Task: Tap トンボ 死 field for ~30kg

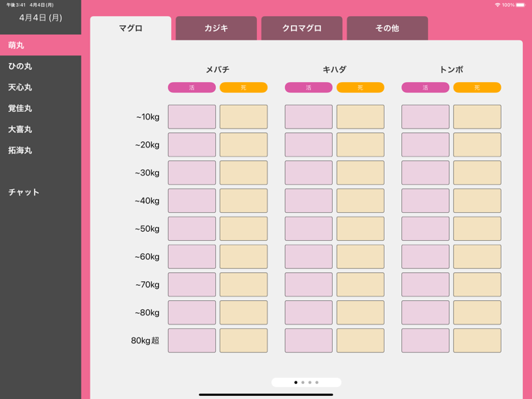Action: tap(477, 173)
